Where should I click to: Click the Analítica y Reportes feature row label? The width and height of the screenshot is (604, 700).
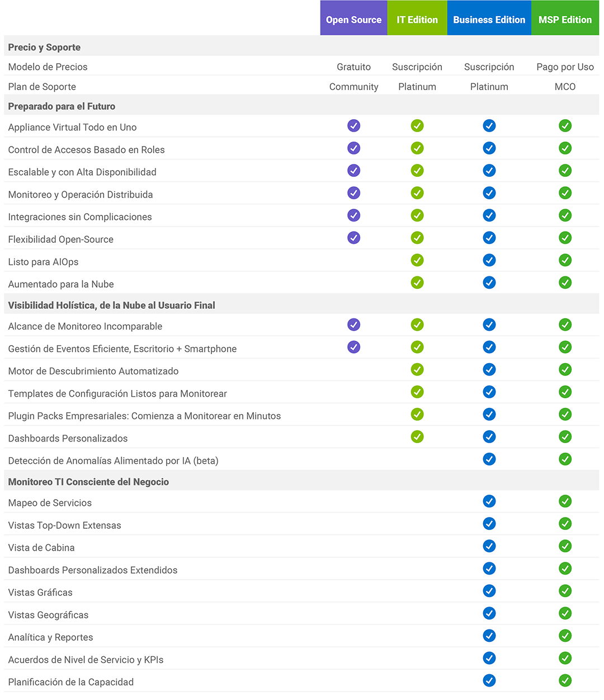coord(50,637)
